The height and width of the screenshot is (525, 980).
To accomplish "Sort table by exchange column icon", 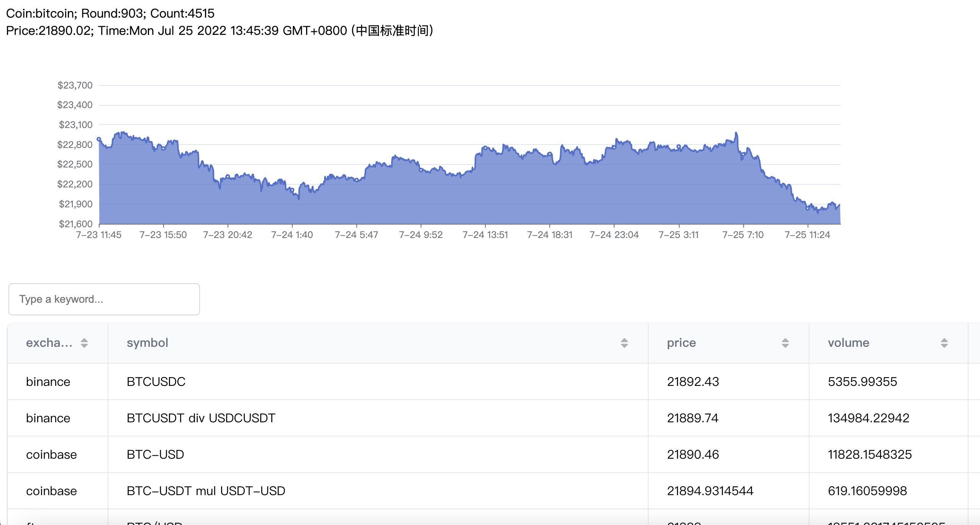I will (x=84, y=343).
